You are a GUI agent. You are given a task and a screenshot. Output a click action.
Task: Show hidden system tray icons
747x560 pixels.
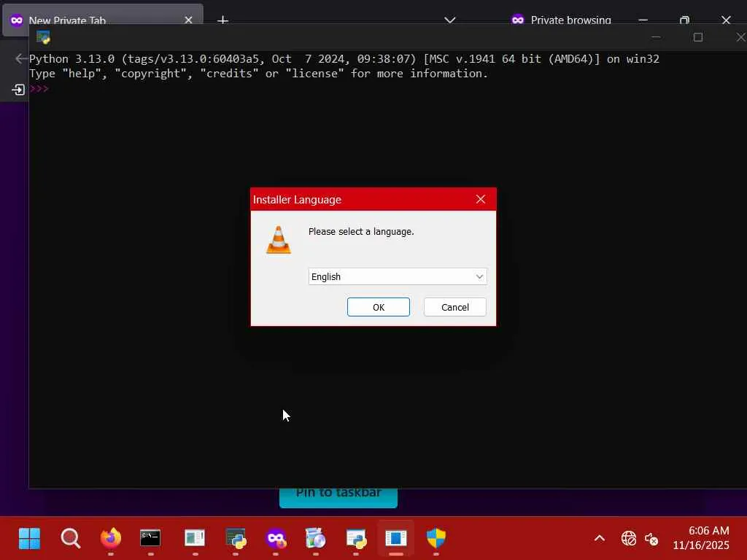[x=600, y=539]
